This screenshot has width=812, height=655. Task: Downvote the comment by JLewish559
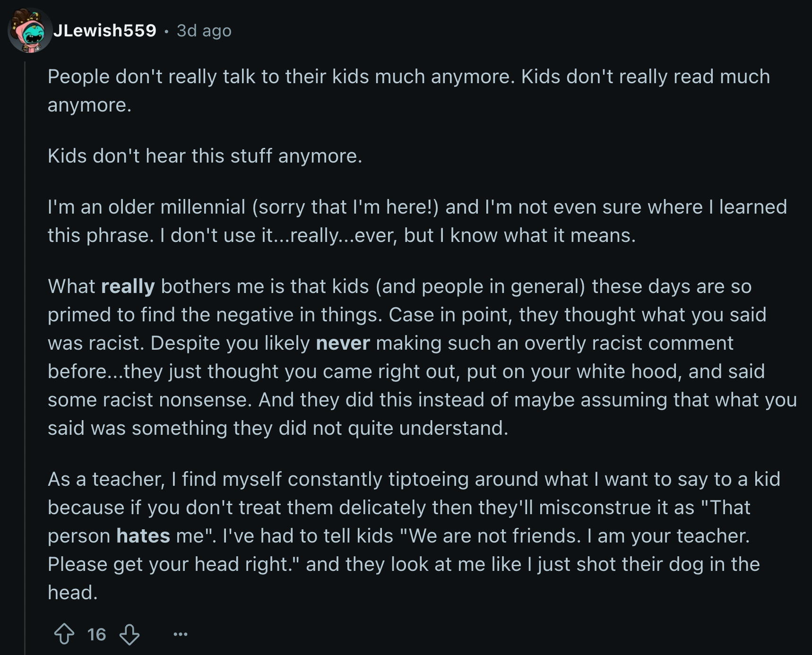(129, 634)
